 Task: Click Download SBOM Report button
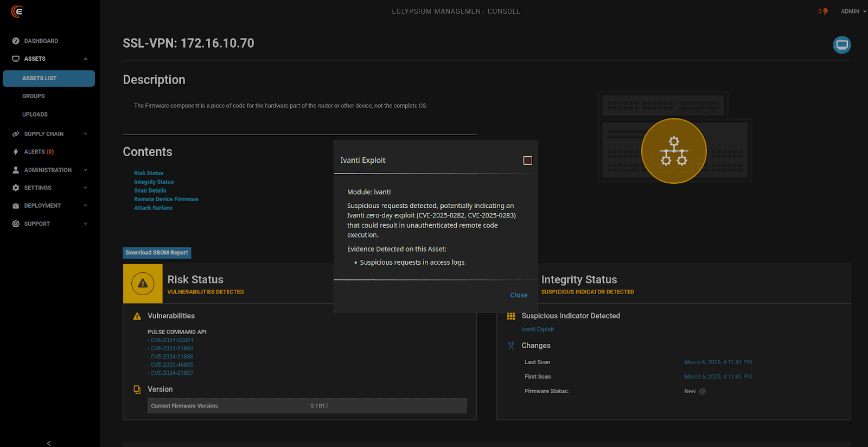coord(157,253)
